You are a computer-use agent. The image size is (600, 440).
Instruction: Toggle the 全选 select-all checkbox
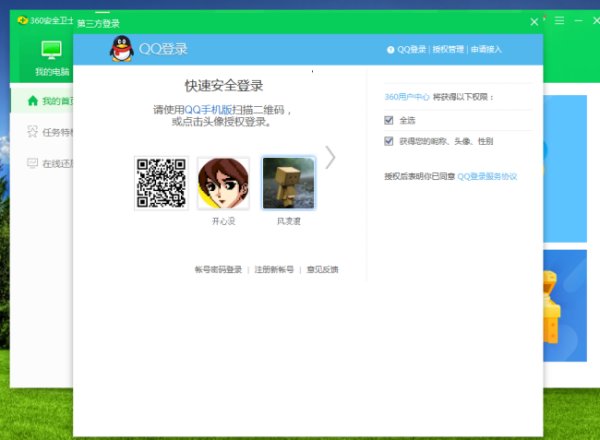point(389,120)
